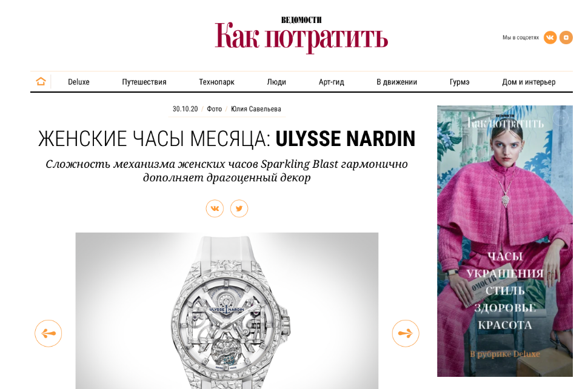Open author Юлия Савельева link
The image size is (588, 389).
point(256,109)
